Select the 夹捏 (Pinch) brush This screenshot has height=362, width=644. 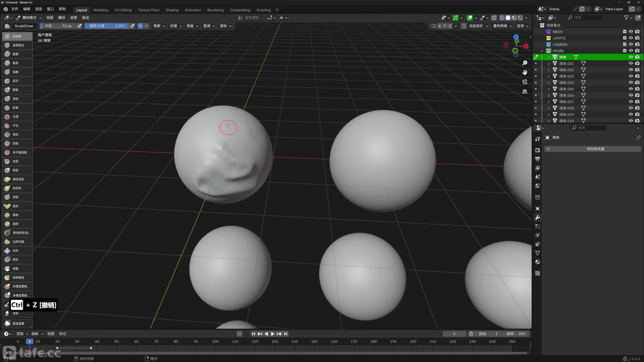17,161
